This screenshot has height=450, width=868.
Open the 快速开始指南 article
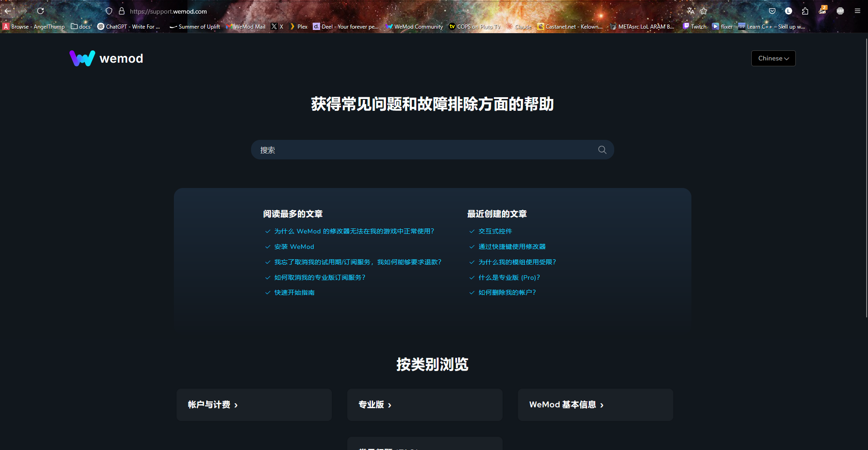(294, 292)
